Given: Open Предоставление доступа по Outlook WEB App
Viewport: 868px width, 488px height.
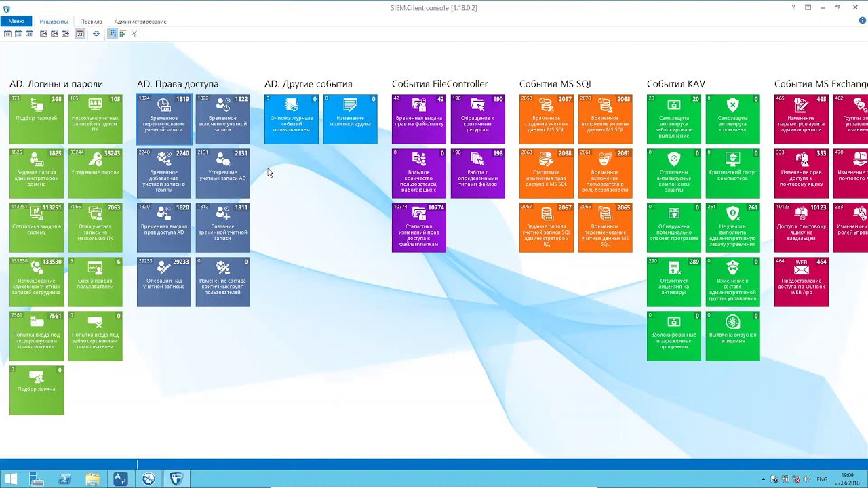Looking at the screenshot, I should pos(802,282).
